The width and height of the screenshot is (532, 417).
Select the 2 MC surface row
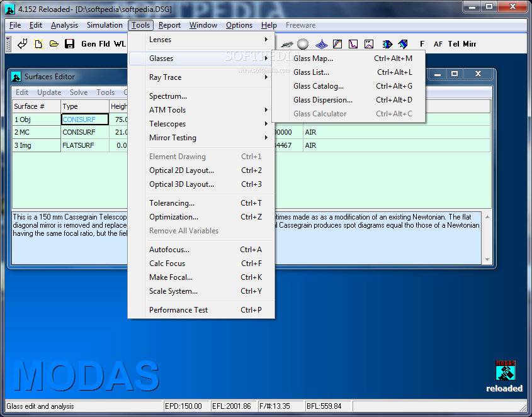pos(37,132)
